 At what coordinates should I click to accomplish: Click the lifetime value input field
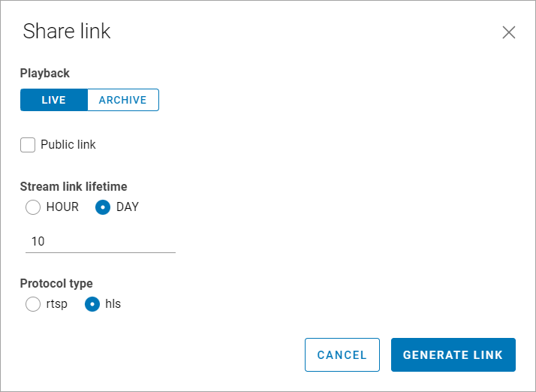tap(101, 242)
